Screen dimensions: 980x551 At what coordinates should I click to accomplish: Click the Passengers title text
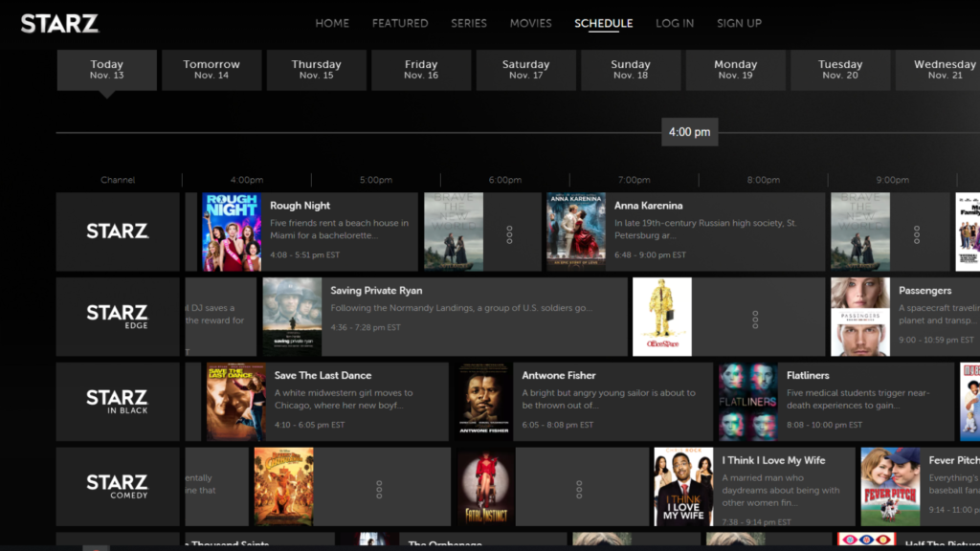[x=925, y=291]
